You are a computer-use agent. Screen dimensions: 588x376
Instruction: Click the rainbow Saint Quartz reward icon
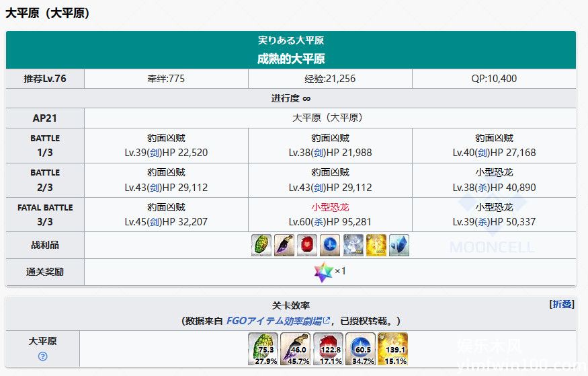click(x=323, y=272)
